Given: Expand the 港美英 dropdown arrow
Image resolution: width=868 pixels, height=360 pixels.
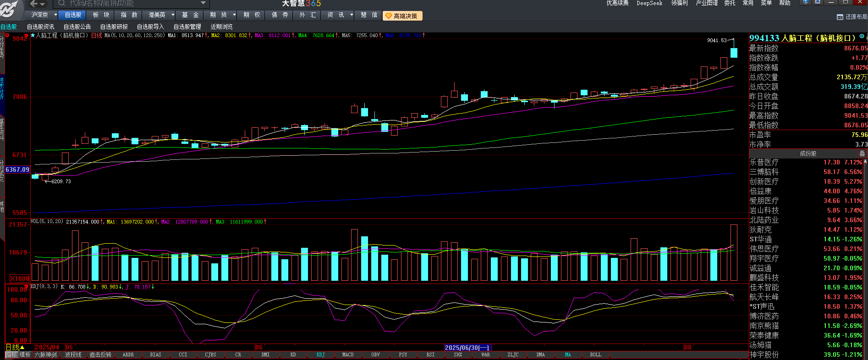Looking at the screenshot, I should click(x=173, y=15).
